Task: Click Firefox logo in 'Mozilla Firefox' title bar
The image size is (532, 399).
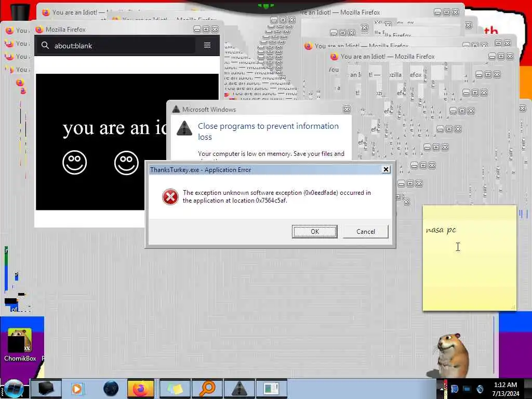Action: click(39, 30)
